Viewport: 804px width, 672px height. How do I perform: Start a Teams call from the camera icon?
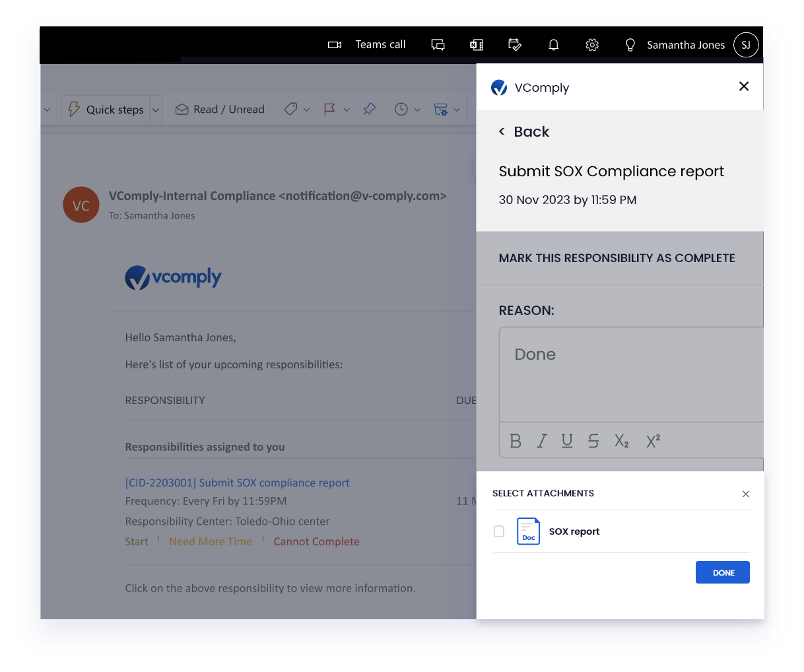pyautogui.click(x=335, y=45)
